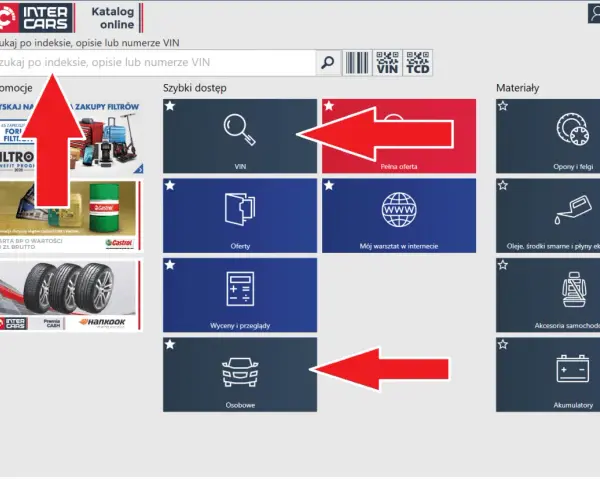Toggle favorite star on Akcesoria tile
Screen dimensions: 600x480
tap(503, 265)
